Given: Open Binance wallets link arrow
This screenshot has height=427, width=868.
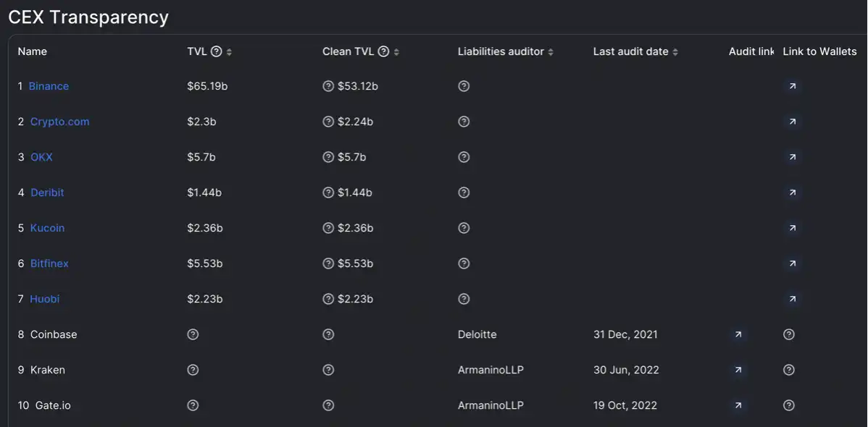Looking at the screenshot, I should pos(793,86).
